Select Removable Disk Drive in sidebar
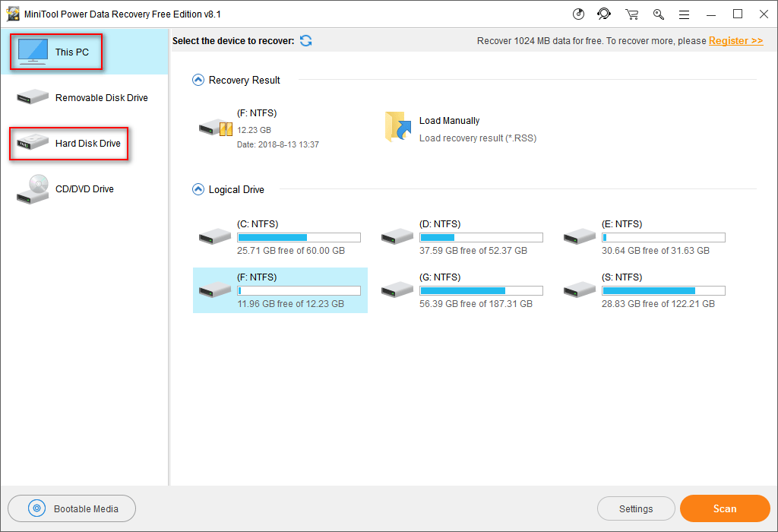The width and height of the screenshot is (778, 532). click(x=84, y=97)
